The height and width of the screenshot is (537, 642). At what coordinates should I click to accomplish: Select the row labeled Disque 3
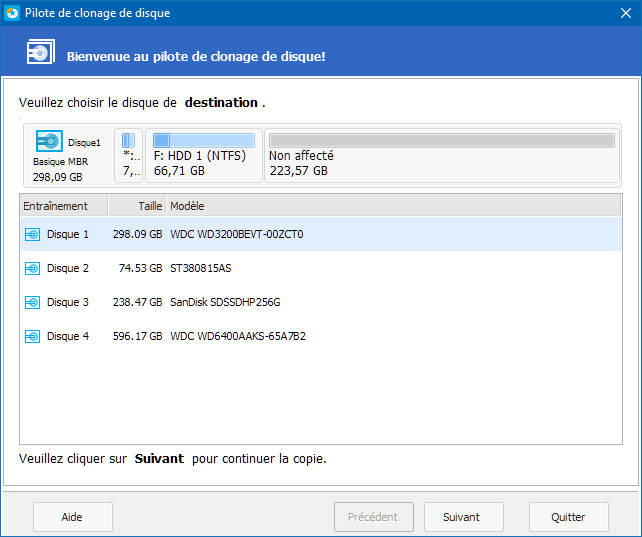pos(321,302)
